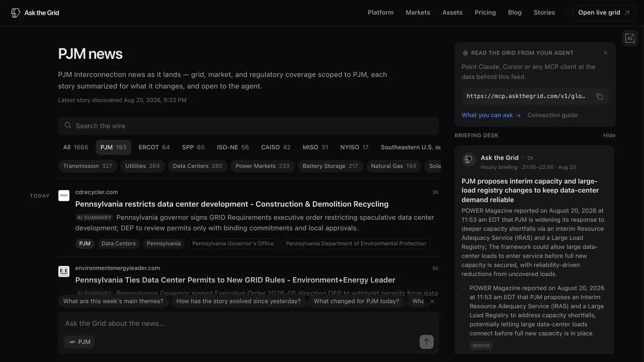The image size is (644, 362).
Task: Click the Open live grid button
Action: pyautogui.click(x=604, y=13)
